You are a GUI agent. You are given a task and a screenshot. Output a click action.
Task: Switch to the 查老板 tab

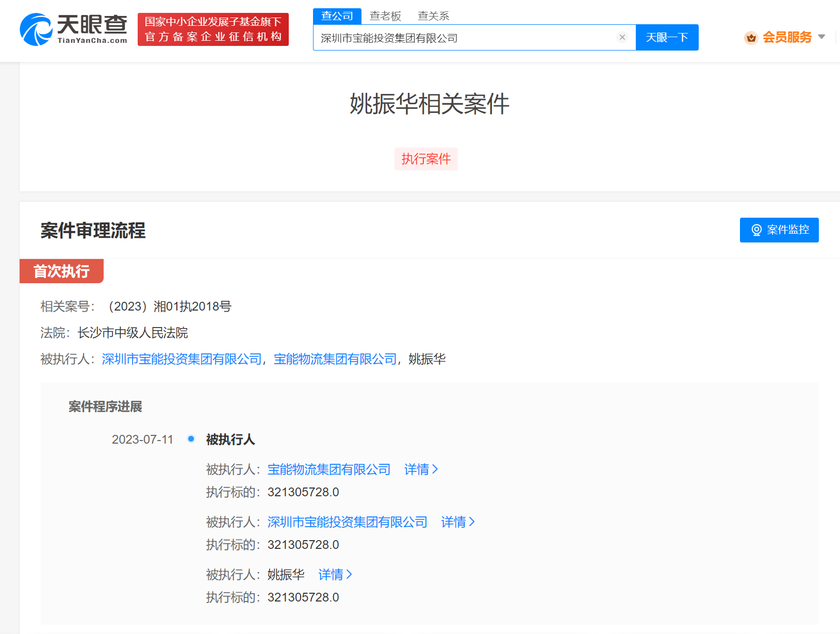(386, 16)
